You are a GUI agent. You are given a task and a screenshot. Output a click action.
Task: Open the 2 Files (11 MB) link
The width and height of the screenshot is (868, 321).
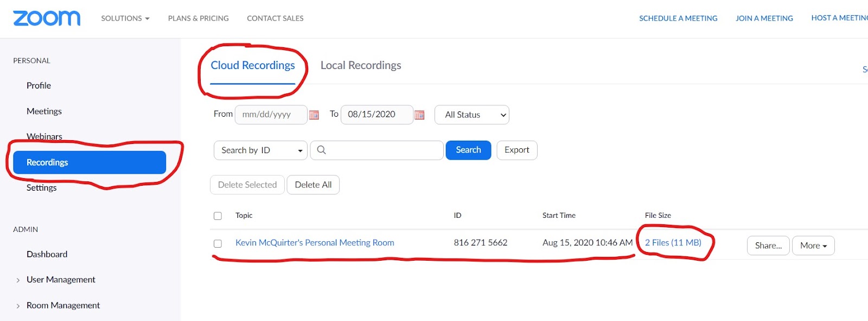pyautogui.click(x=673, y=243)
